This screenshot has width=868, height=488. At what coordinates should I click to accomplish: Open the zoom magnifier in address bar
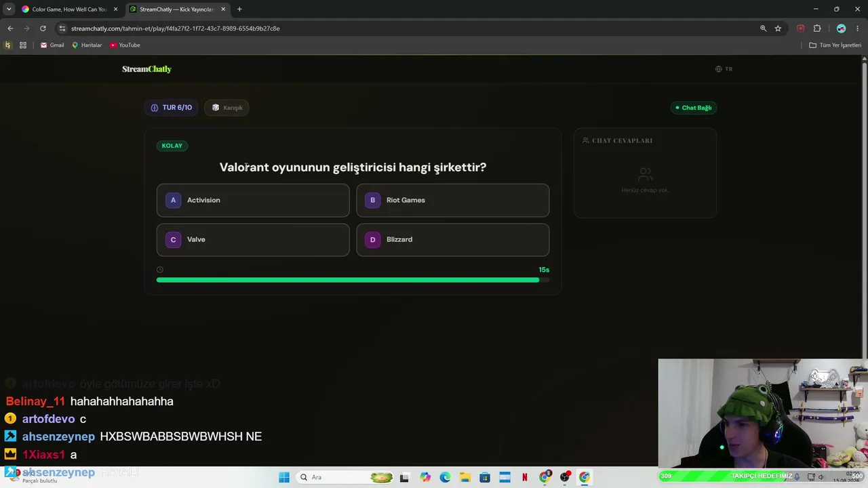coord(763,28)
